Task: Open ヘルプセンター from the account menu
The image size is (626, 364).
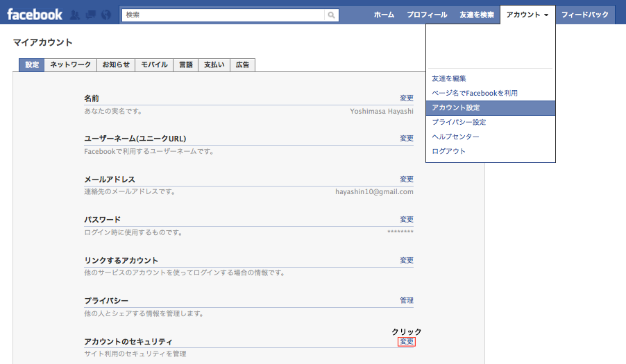Action: 455,137
